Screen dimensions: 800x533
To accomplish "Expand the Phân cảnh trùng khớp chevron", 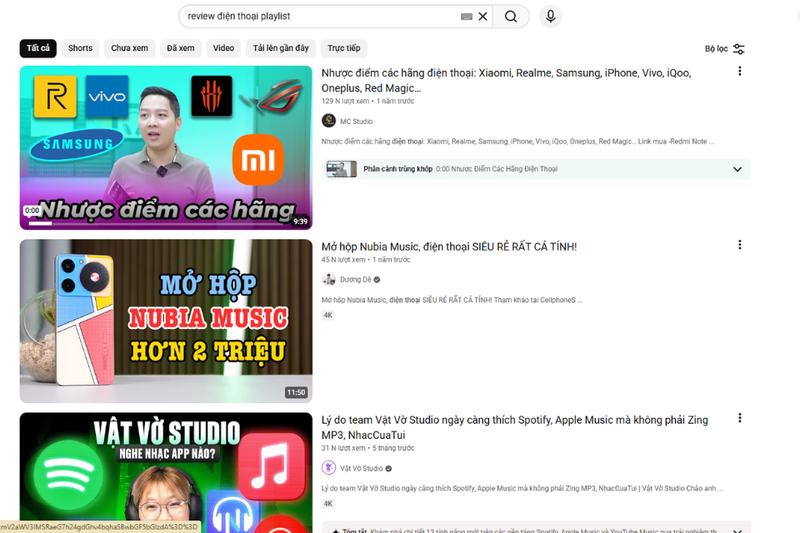I will (x=737, y=169).
